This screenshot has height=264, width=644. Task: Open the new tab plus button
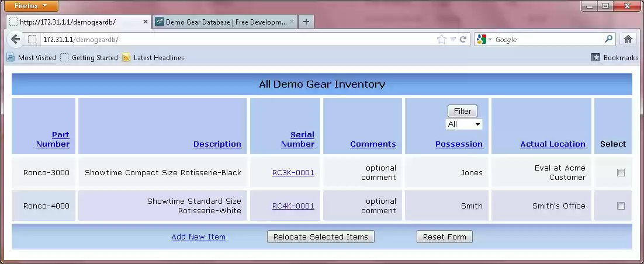[306, 22]
